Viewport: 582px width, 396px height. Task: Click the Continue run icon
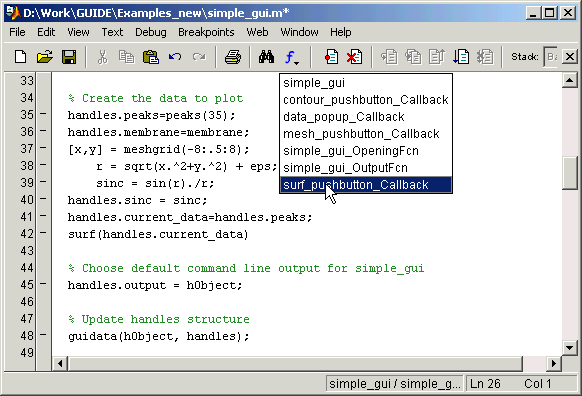(461, 57)
